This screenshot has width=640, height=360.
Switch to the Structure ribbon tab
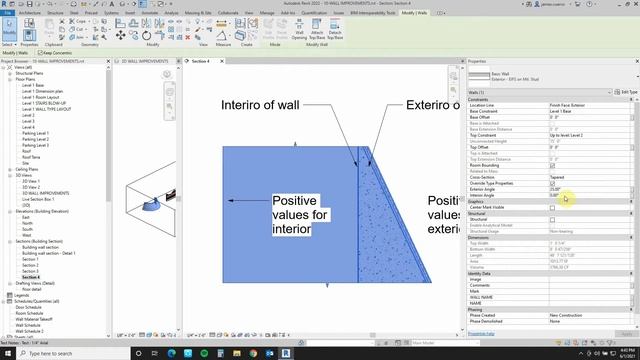click(56, 13)
